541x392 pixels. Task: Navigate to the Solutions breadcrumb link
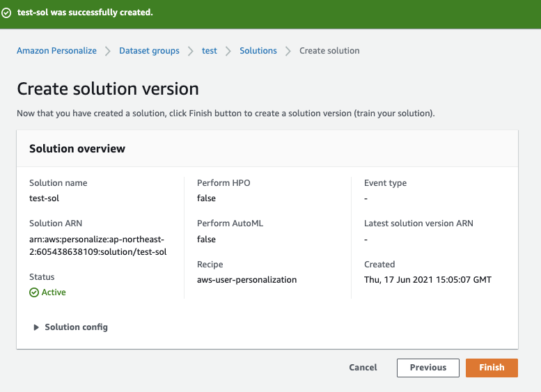(258, 51)
